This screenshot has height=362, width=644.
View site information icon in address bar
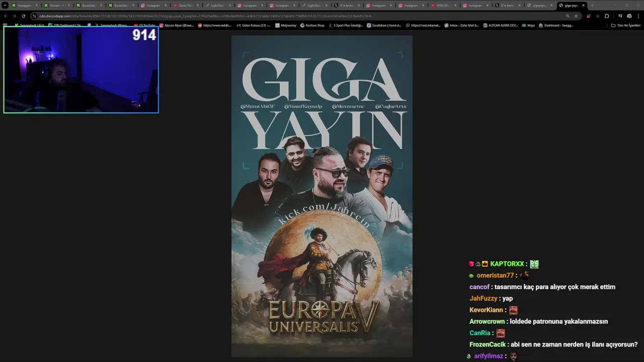click(34, 16)
